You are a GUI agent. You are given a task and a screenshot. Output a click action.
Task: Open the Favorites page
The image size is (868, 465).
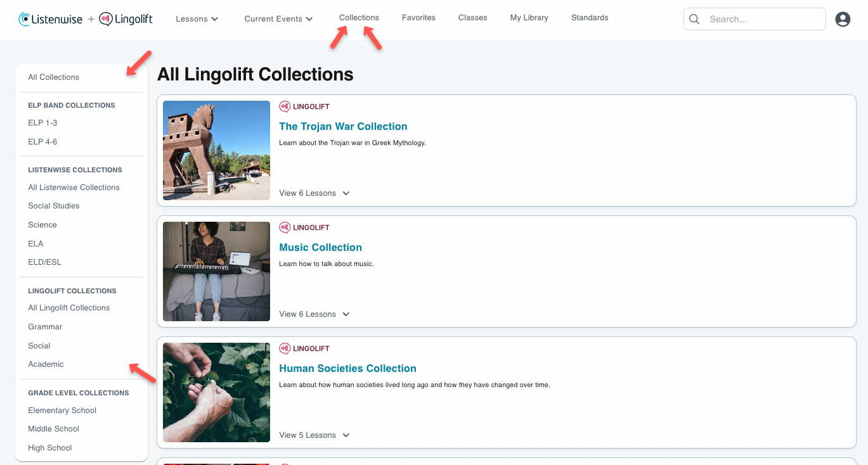pyautogui.click(x=418, y=18)
